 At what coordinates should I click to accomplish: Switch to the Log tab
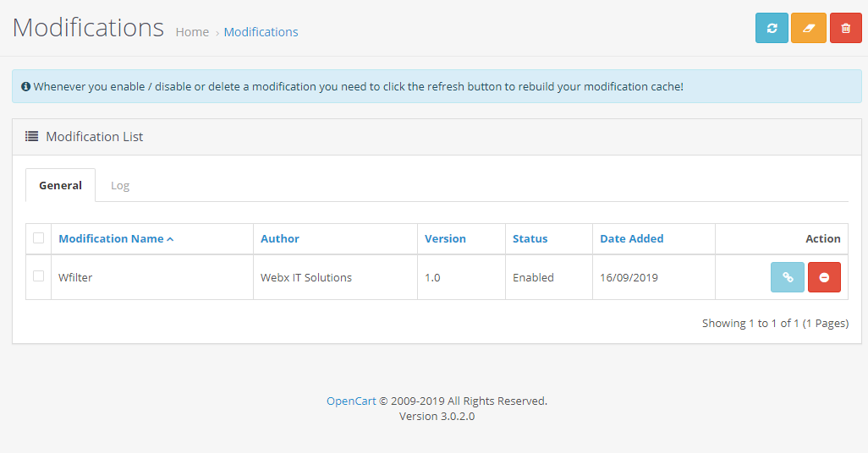tap(120, 185)
